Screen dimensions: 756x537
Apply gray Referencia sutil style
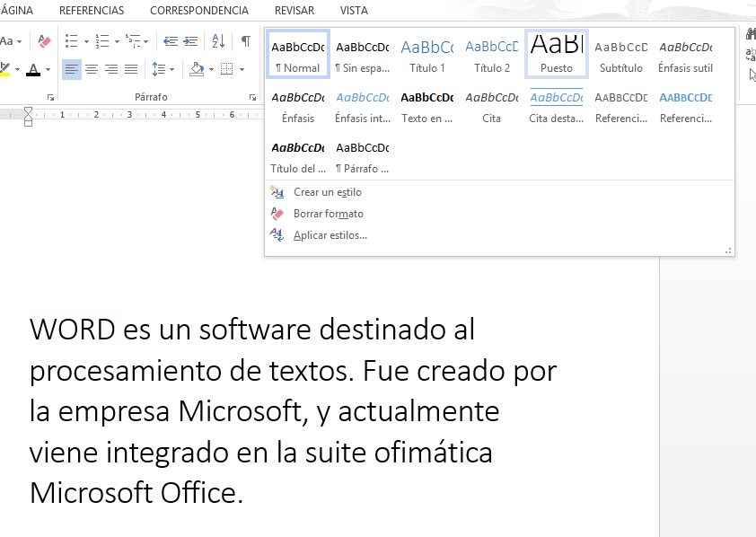coord(621,106)
